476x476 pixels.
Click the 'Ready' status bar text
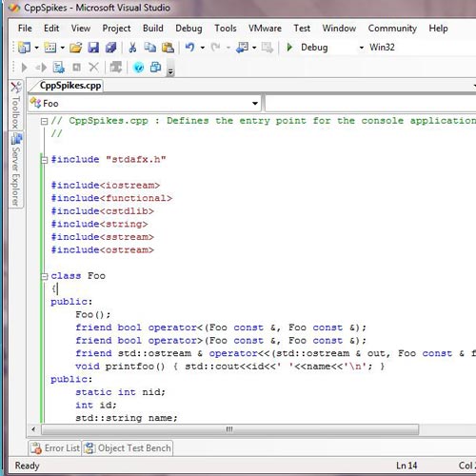[x=28, y=466]
